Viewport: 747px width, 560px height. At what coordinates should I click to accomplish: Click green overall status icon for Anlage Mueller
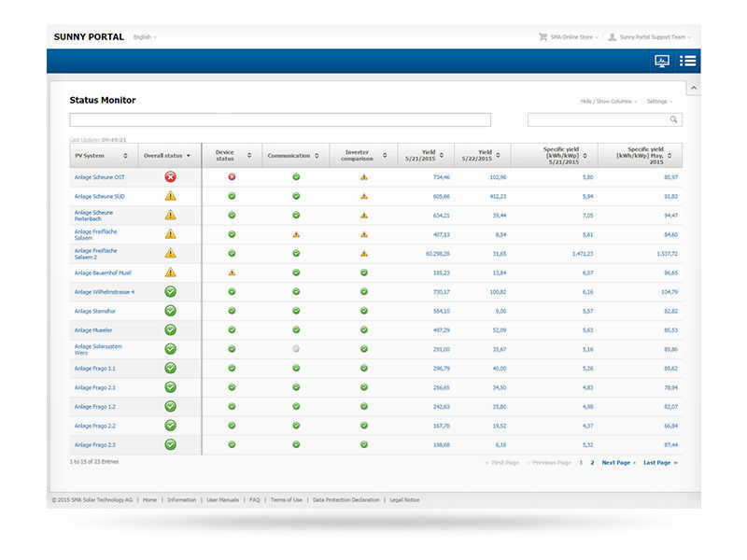(x=170, y=329)
